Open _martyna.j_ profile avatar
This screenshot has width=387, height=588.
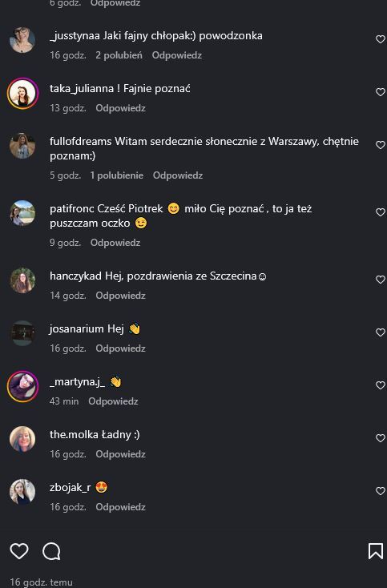tap(22, 387)
